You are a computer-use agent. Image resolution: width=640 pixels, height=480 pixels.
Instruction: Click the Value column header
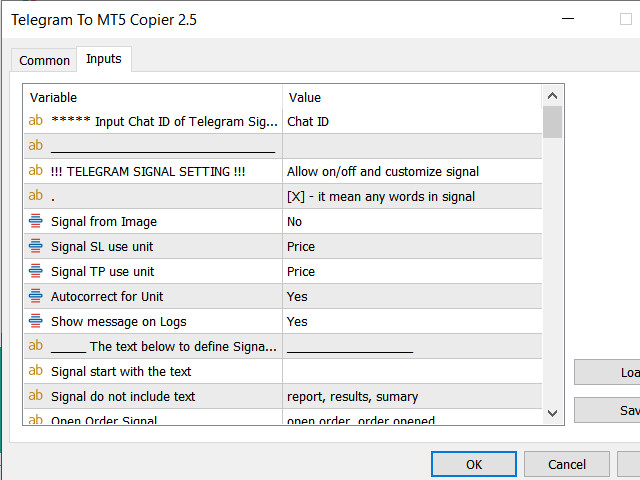pos(412,97)
